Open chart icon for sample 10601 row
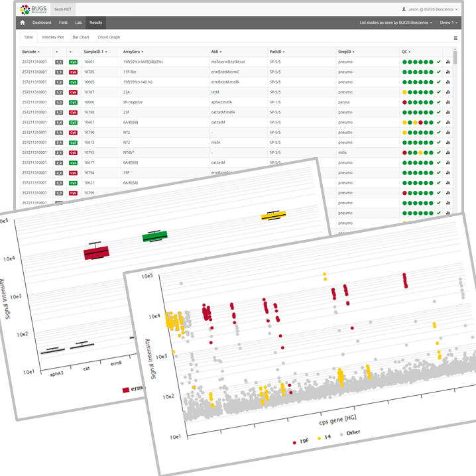 447,62
